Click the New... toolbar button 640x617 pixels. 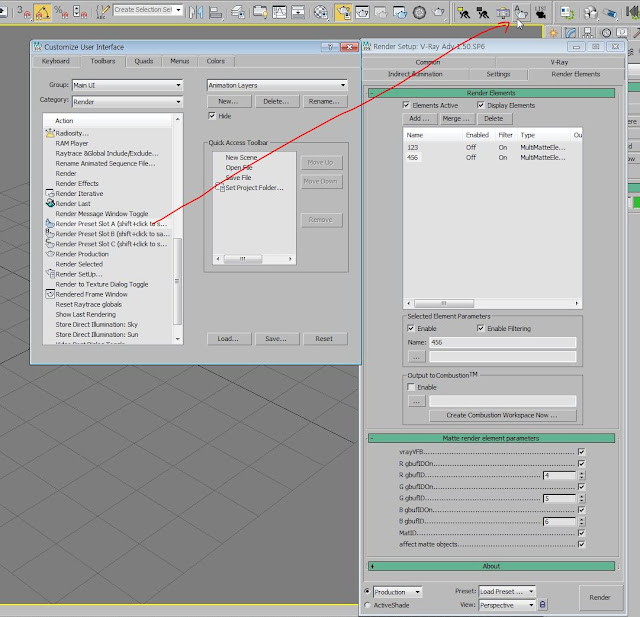click(229, 101)
